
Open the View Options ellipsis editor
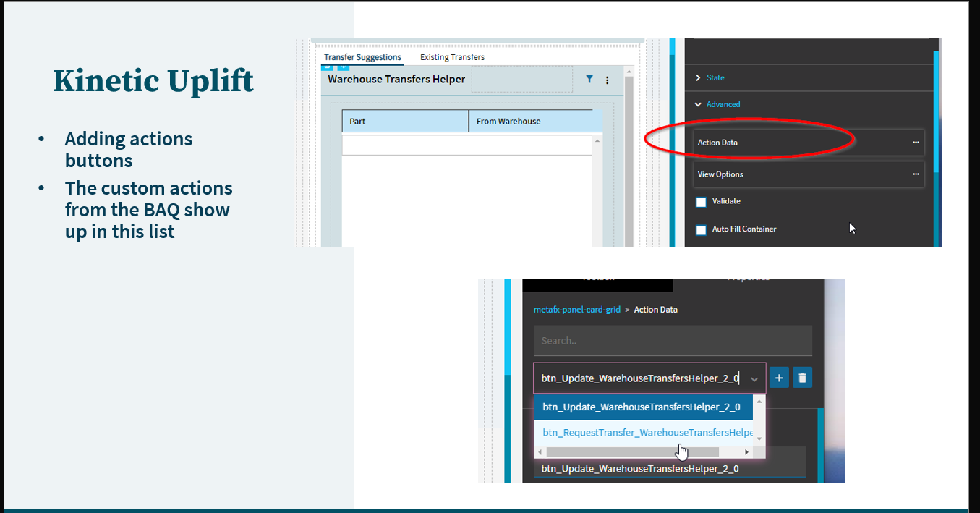(916, 174)
